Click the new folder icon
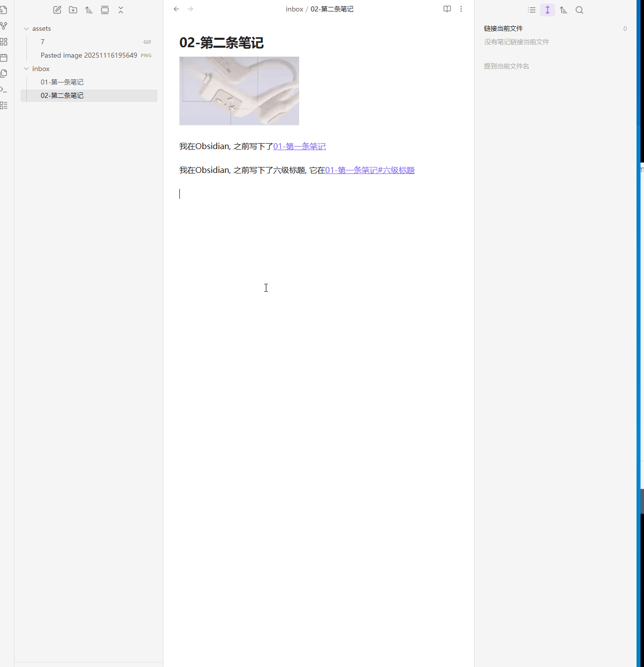The image size is (644, 667). coord(73,10)
